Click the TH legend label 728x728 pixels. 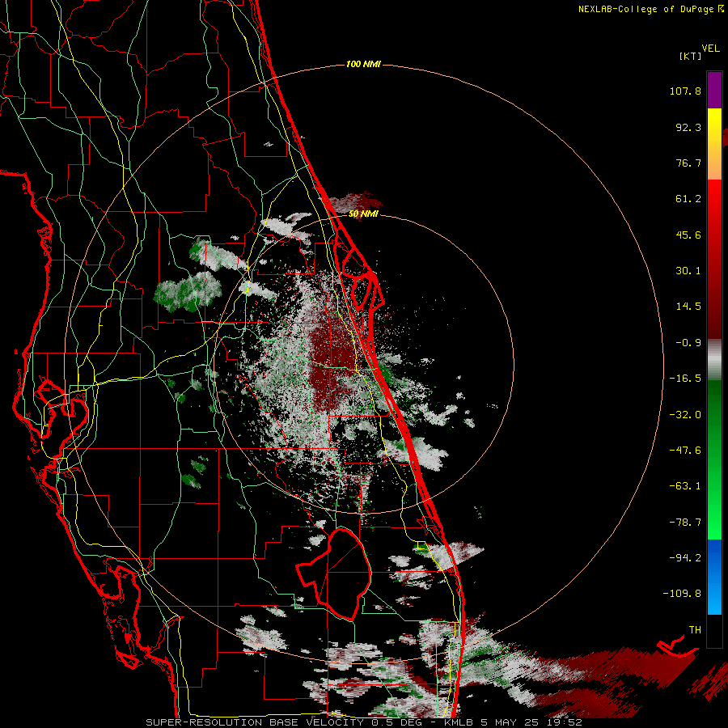click(x=695, y=630)
